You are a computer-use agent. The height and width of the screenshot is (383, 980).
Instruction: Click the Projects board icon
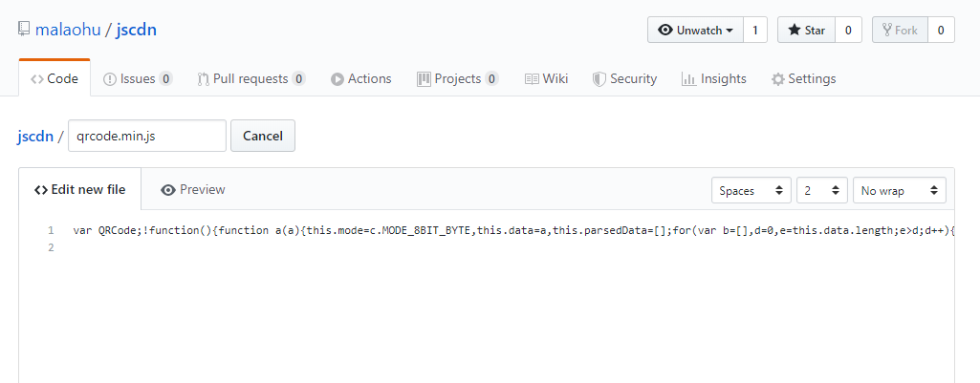424,78
